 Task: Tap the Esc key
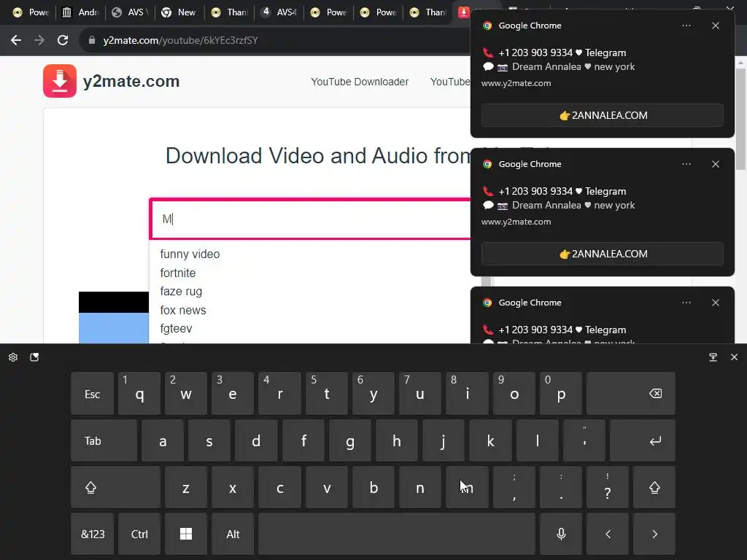point(93,393)
